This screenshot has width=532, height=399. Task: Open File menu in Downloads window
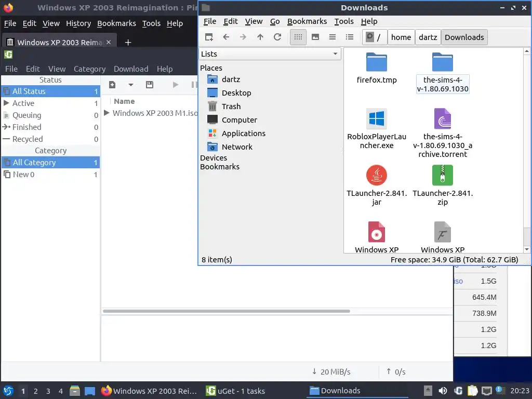click(x=210, y=21)
